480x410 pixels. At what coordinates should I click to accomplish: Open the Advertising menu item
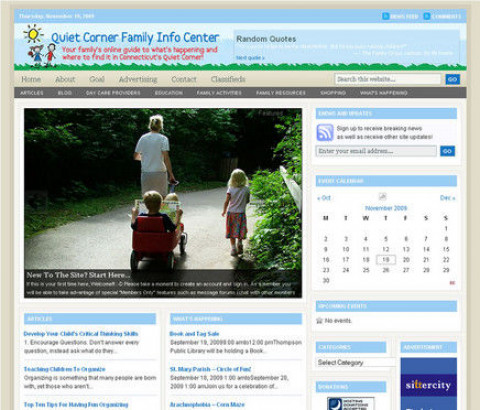(x=138, y=79)
